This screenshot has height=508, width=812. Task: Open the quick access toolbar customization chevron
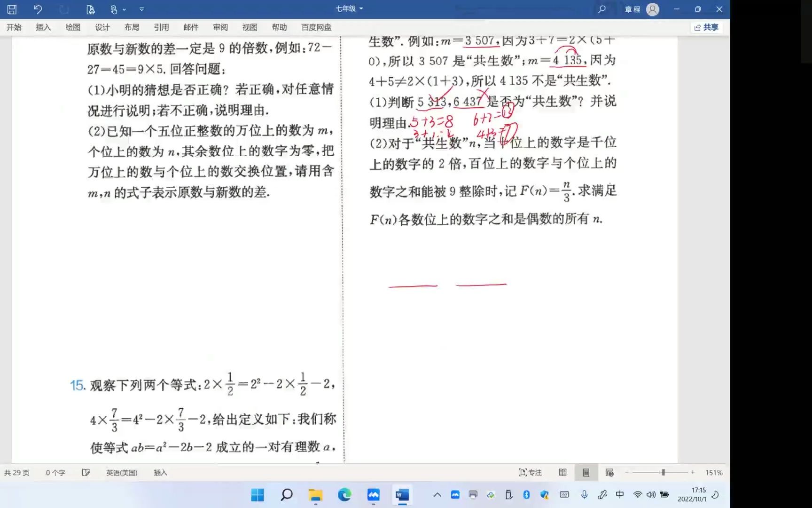[141, 9]
